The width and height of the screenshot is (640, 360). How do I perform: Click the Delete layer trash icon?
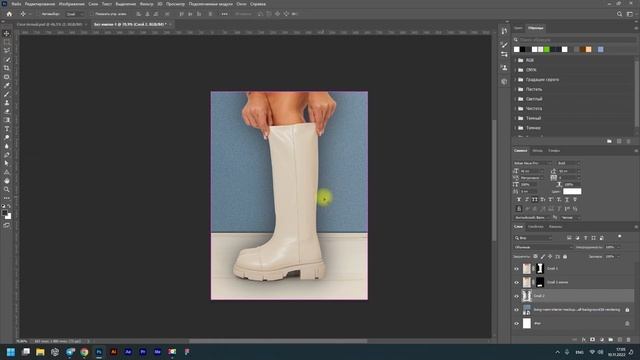pyautogui.click(x=629, y=340)
